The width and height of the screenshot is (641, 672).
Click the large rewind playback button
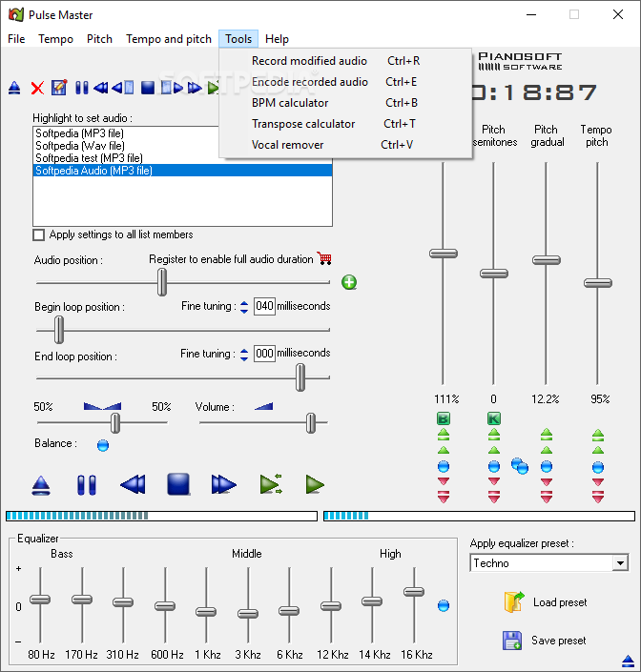133,485
